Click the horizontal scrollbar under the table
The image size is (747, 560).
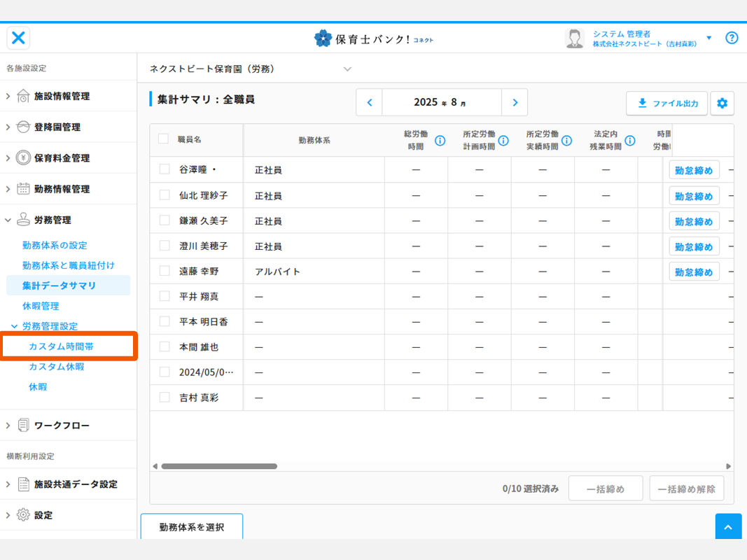(x=219, y=466)
